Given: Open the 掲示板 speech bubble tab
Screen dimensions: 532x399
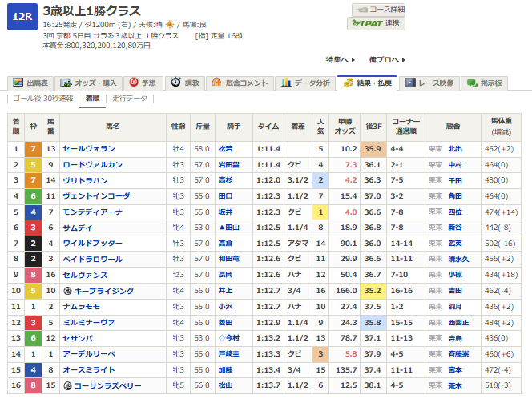Looking at the screenshot, I should [x=485, y=83].
